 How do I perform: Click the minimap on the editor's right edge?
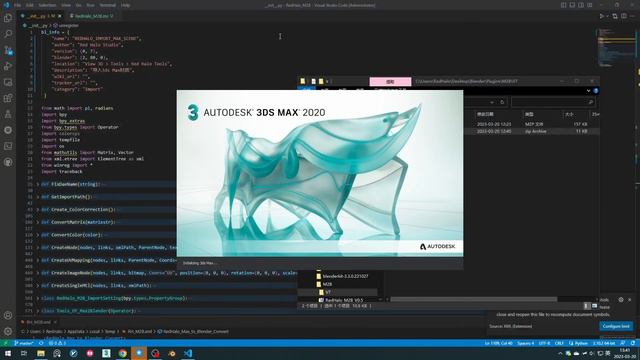pos(616,47)
